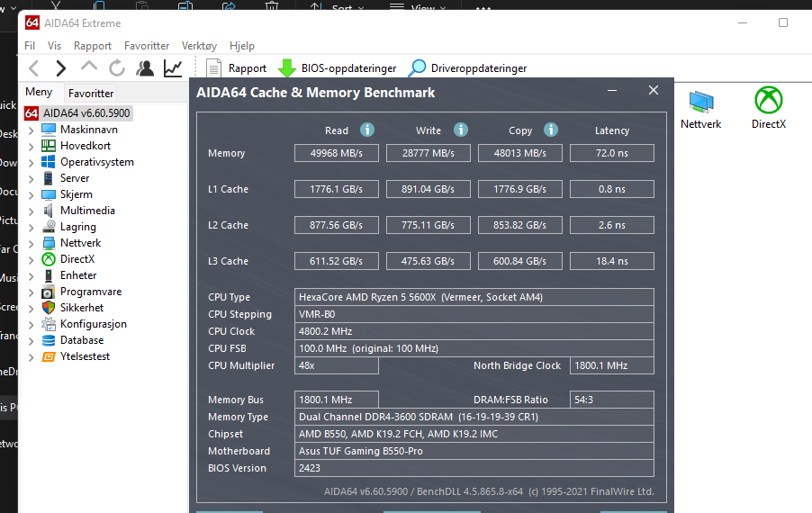This screenshot has height=513, width=812.
Task: Expand the DirectX tree node
Action: point(32,259)
